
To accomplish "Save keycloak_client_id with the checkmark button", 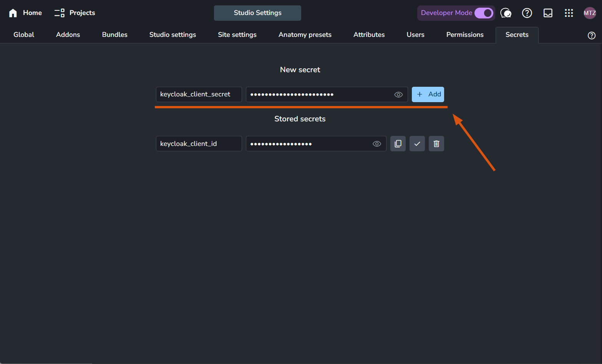I will coord(417,144).
